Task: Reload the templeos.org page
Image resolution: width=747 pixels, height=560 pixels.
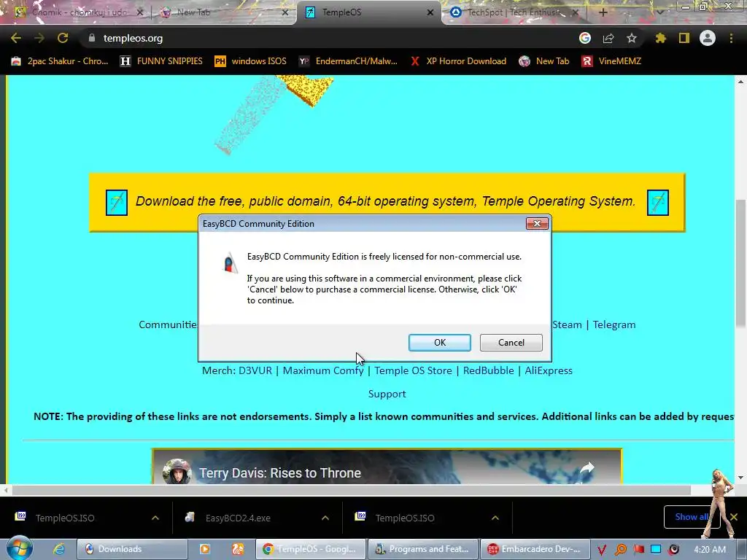Action: click(63, 38)
